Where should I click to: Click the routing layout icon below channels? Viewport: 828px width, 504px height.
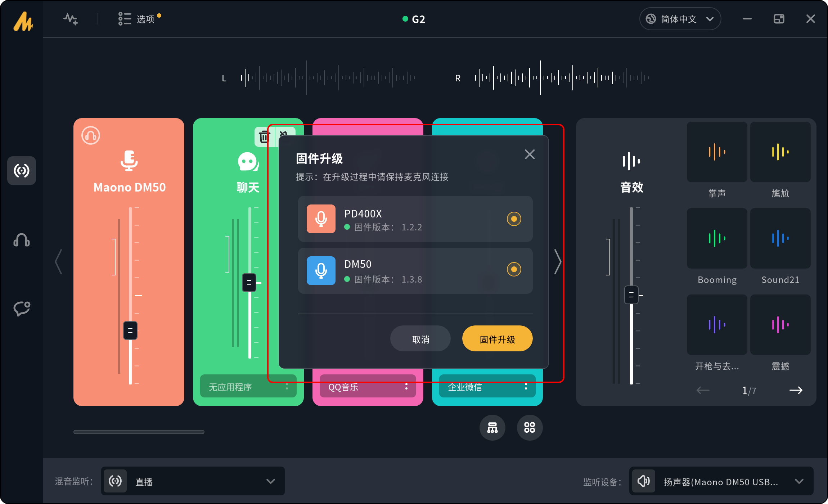click(x=492, y=428)
